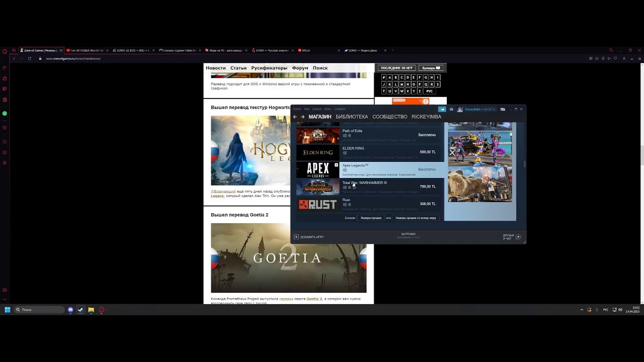
Task: Click РУС key in alphabet index
Action: [x=429, y=92]
